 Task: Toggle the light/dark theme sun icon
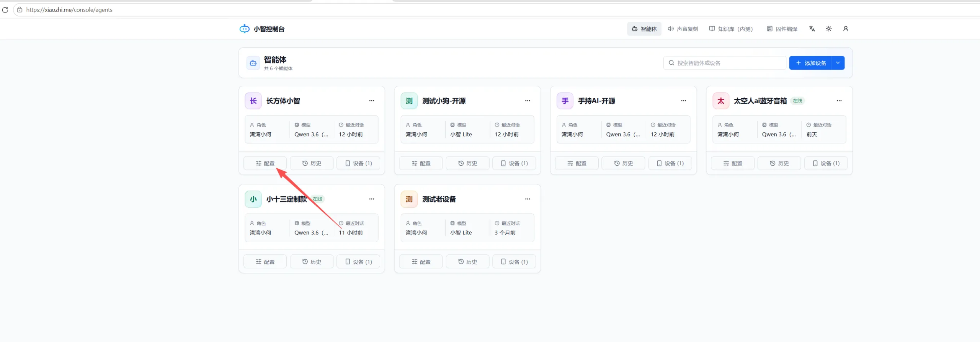pos(829,29)
